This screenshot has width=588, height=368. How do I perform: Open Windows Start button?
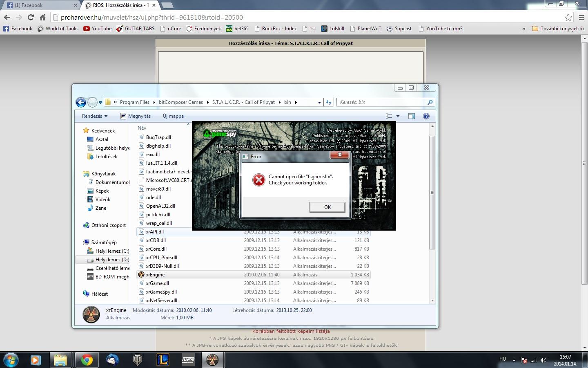click(x=11, y=360)
